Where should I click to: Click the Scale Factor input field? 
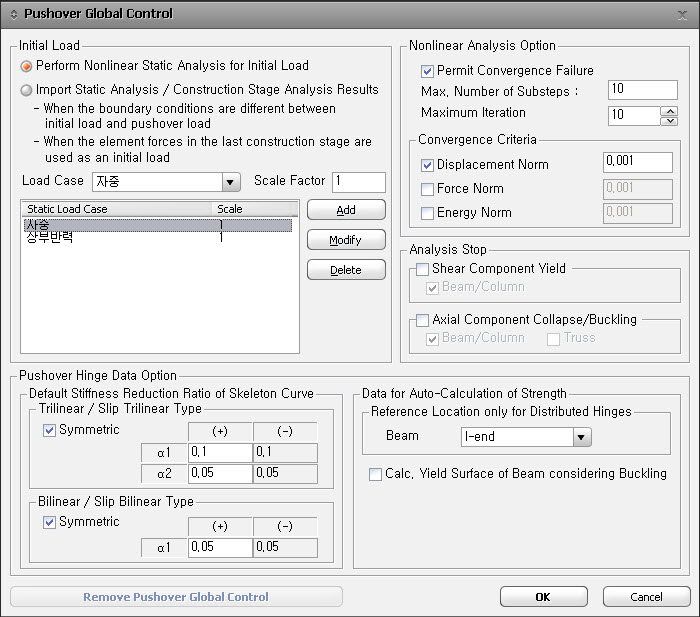tap(358, 182)
